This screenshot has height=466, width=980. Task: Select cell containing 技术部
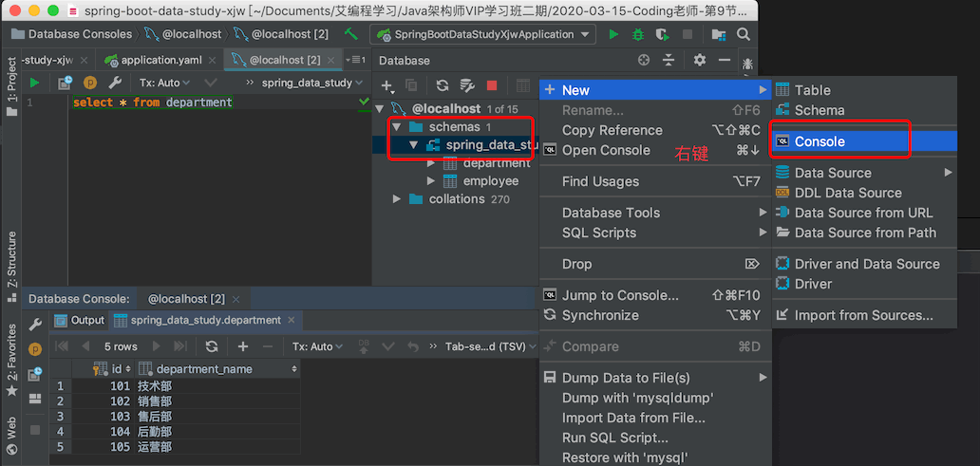tap(217, 386)
